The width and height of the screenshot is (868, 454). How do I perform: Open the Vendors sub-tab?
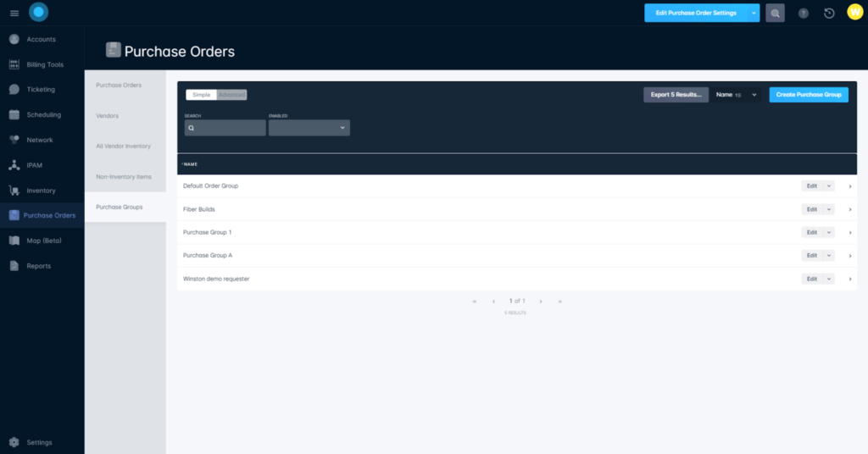125,116
